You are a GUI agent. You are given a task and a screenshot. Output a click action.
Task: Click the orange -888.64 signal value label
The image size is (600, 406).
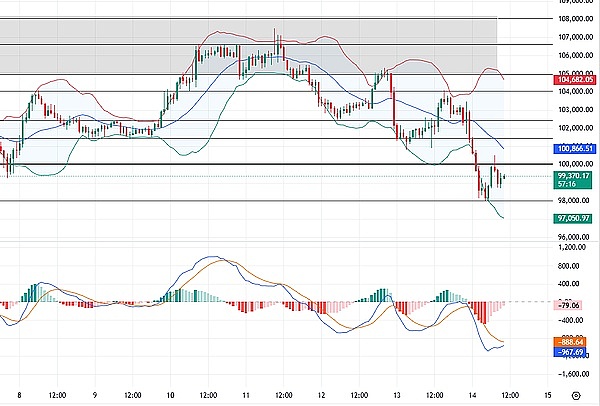click(x=574, y=341)
